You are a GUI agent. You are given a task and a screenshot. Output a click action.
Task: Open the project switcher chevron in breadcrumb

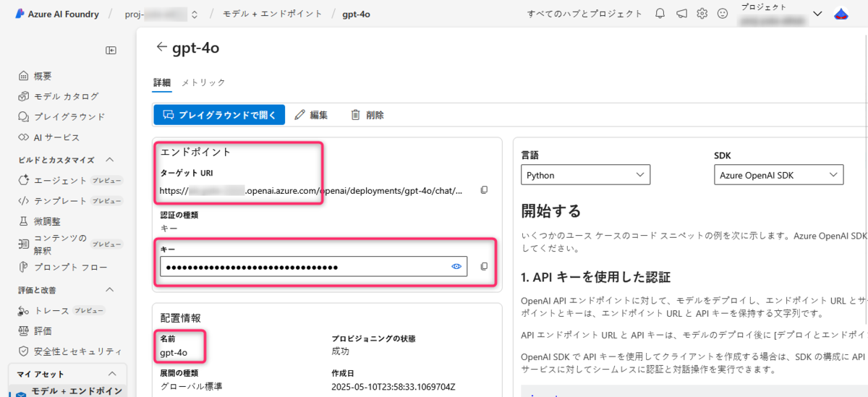pos(195,14)
